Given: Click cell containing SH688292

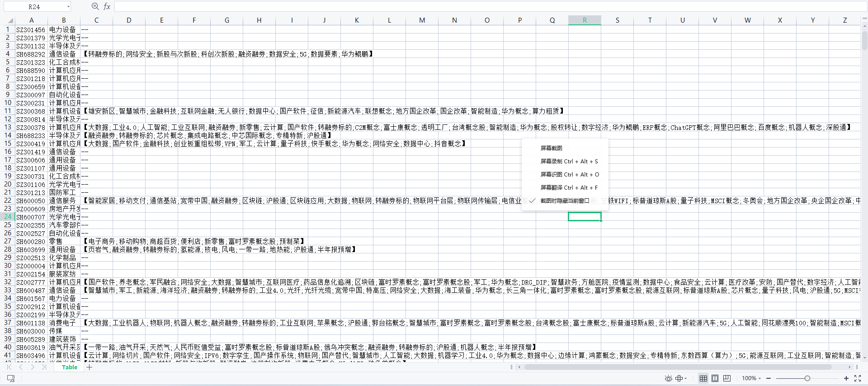Looking at the screenshot, I should coord(31,54).
